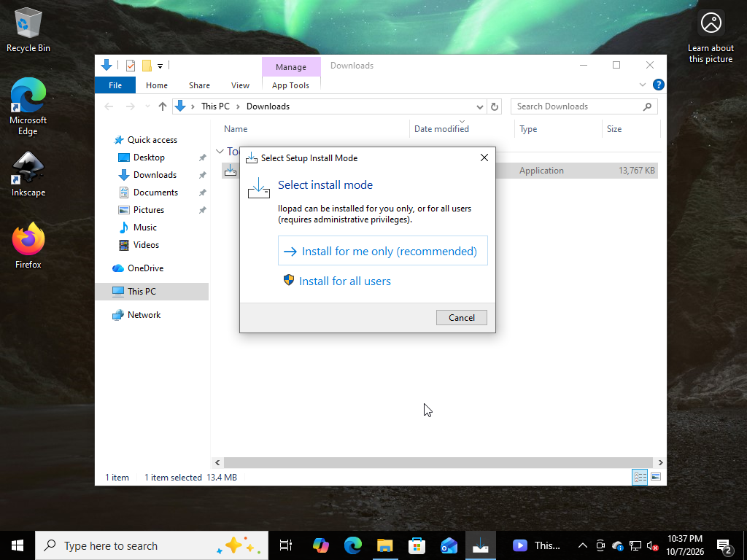Switch to the Share ribbon tab
This screenshot has width=747, height=560.
point(199,85)
